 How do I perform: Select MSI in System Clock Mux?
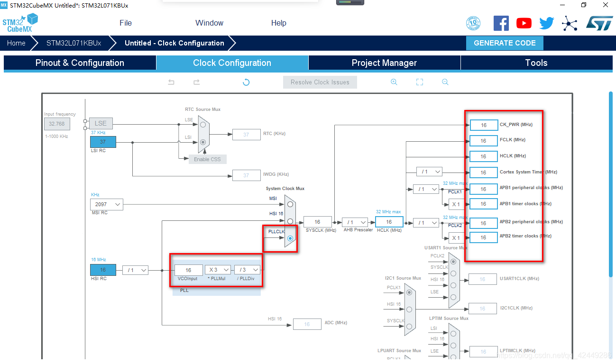[x=290, y=204]
